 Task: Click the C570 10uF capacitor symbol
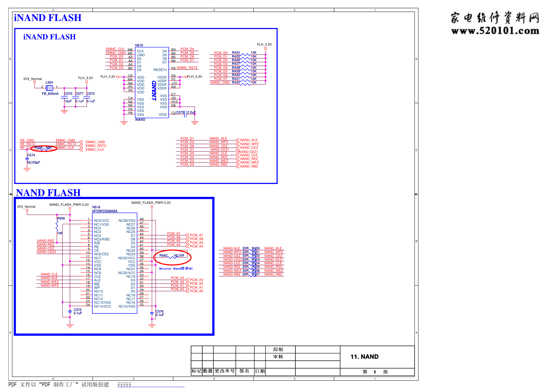[x=64, y=97]
